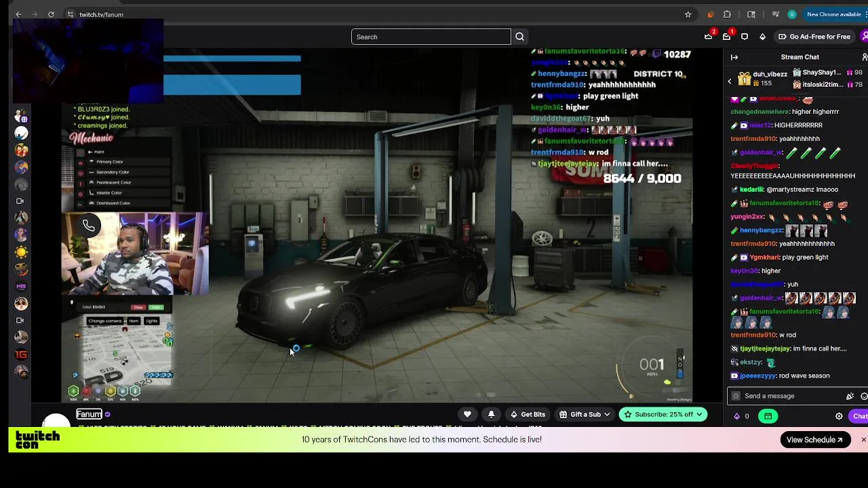This screenshot has width=868, height=488.
Task: Open Whispers speech bubble icon
Action: click(x=745, y=37)
